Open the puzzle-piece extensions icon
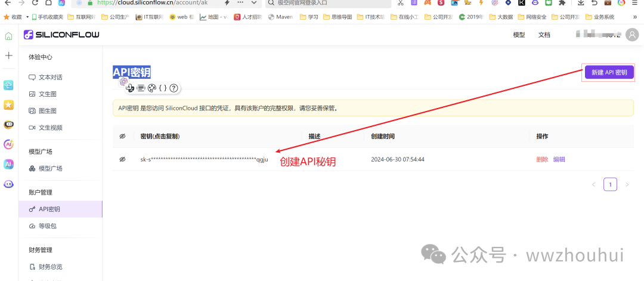 point(562,2)
